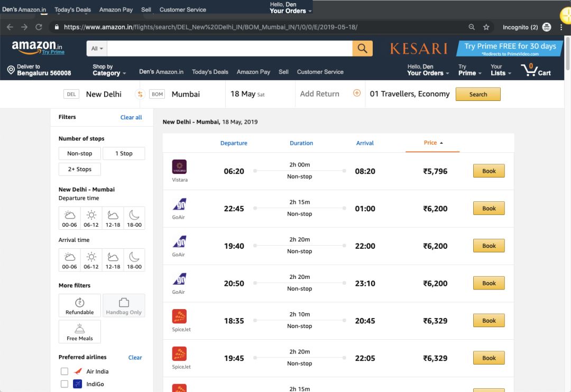The height and width of the screenshot is (392, 571).
Task: Open the browser three-dot menu
Action: coord(561,27)
